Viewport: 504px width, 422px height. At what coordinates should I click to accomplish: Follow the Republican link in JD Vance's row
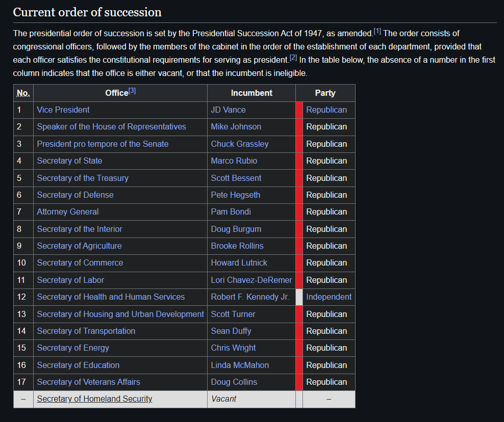326,110
